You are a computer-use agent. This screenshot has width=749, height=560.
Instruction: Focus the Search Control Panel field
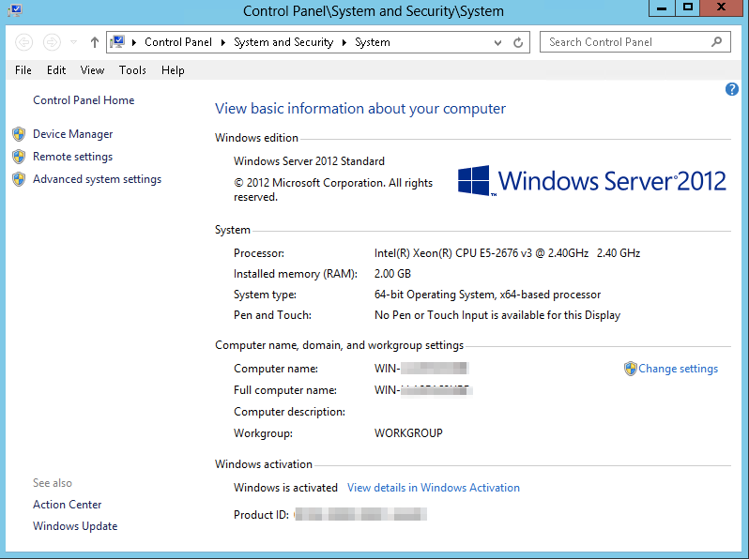click(x=634, y=42)
